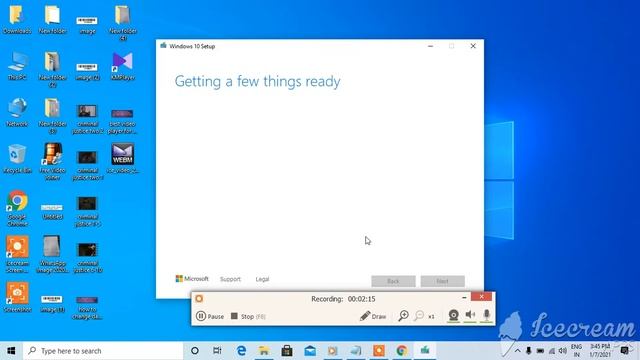Zoom in using the magnifier plus icon
The image size is (640, 360).
[403, 316]
